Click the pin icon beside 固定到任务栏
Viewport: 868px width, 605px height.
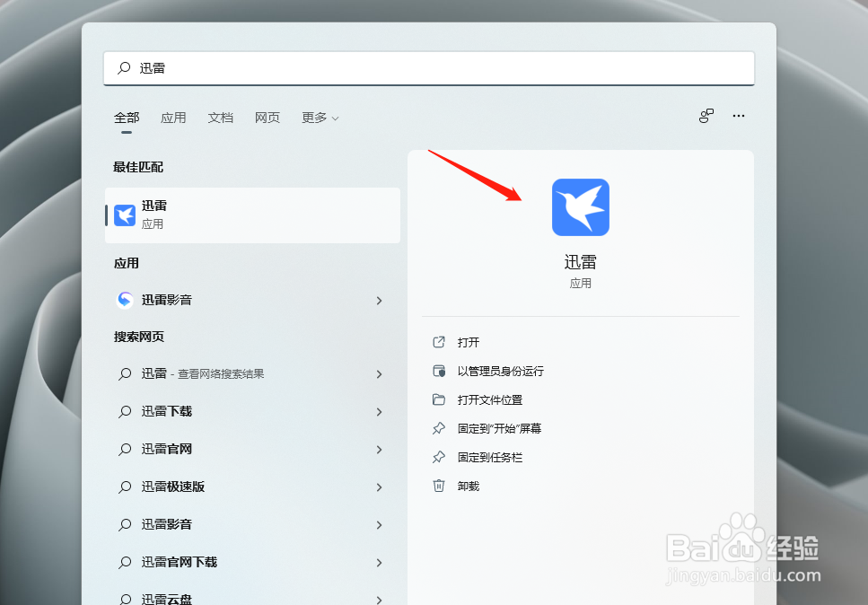point(438,457)
